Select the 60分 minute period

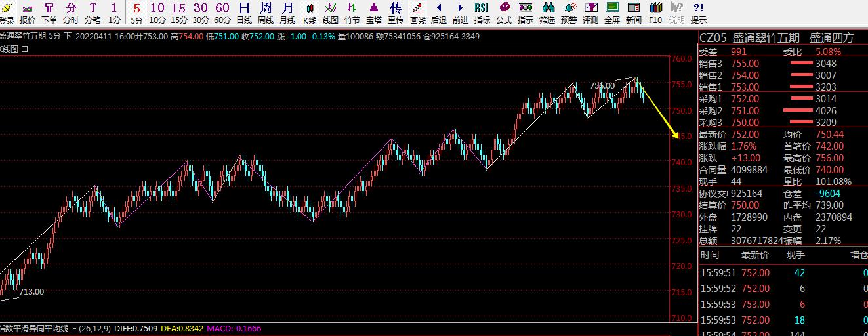click(x=222, y=12)
